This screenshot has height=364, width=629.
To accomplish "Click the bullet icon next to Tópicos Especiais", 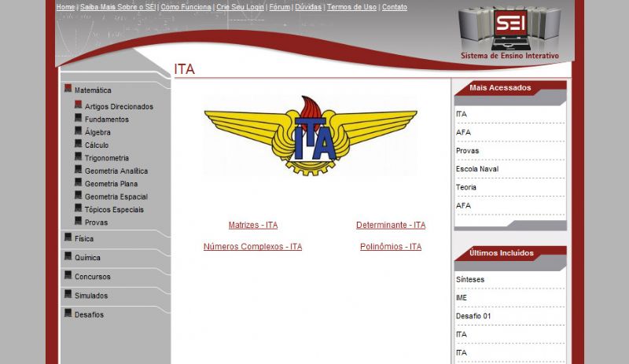I will coord(78,208).
